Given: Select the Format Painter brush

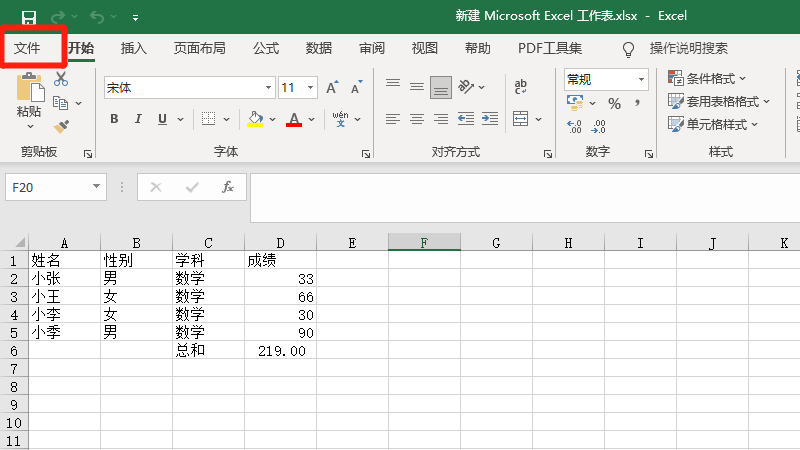Looking at the screenshot, I should point(61,126).
